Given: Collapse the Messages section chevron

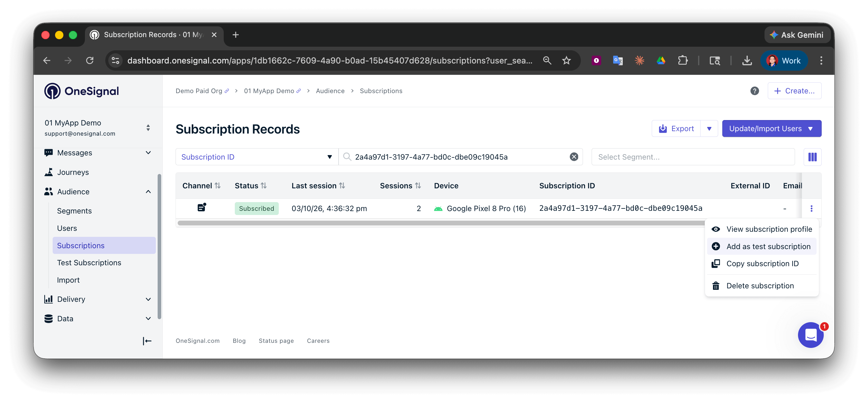Looking at the screenshot, I should pos(148,152).
